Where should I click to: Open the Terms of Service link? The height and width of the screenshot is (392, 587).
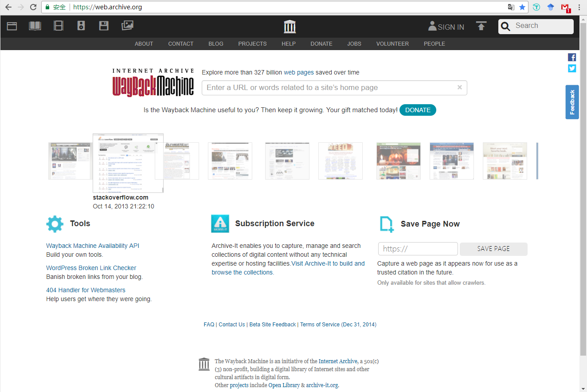coord(320,325)
